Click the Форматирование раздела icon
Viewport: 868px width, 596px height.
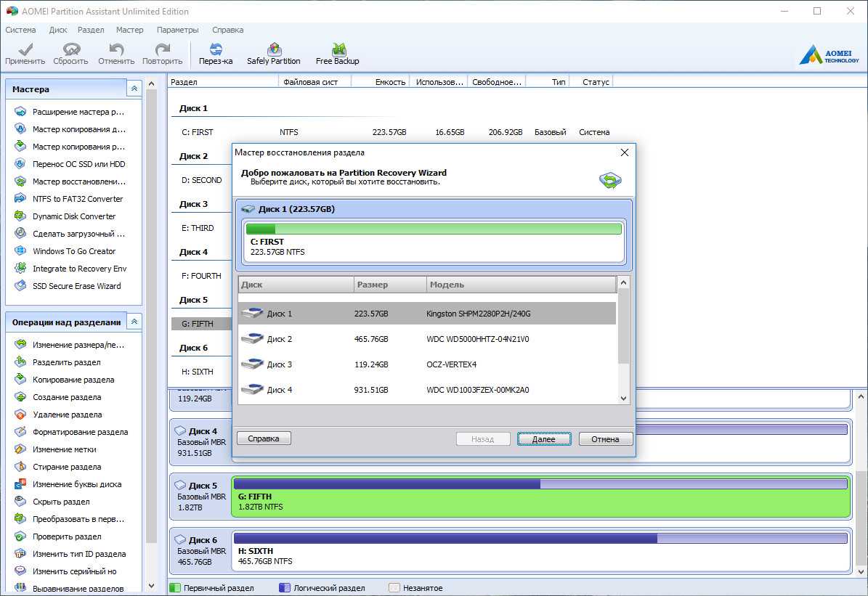(x=20, y=432)
